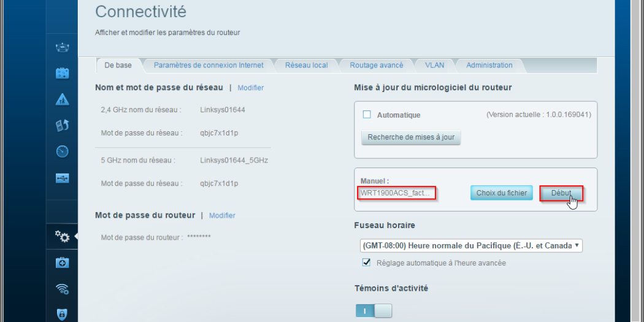Open the External Storage USB icon
The height and width of the screenshot is (322, 644).
coord(63,178)
